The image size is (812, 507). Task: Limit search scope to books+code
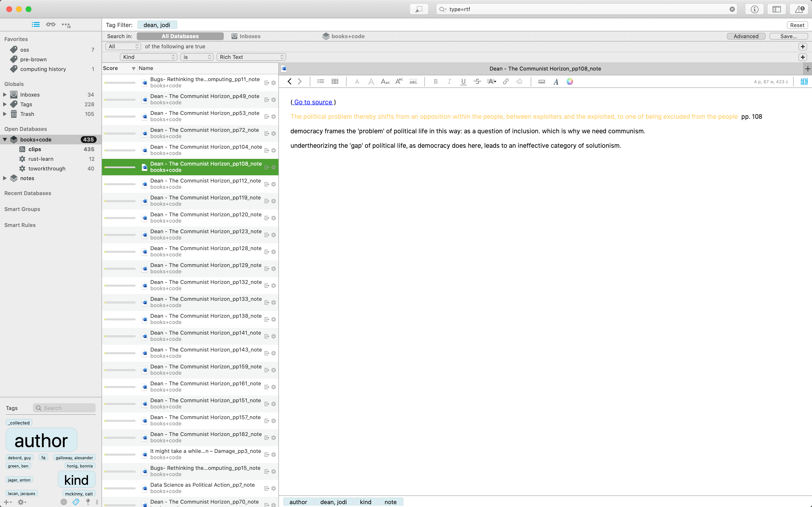tap(343, 36)
